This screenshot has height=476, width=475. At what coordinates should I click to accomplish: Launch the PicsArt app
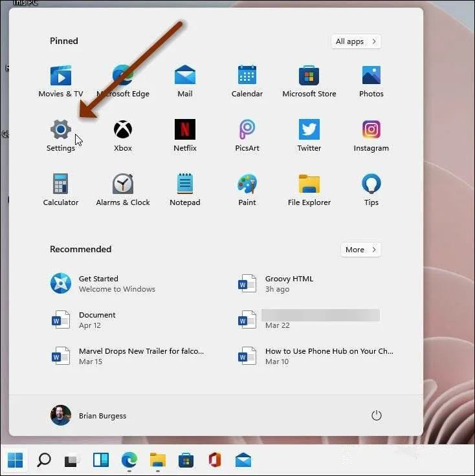247,135
